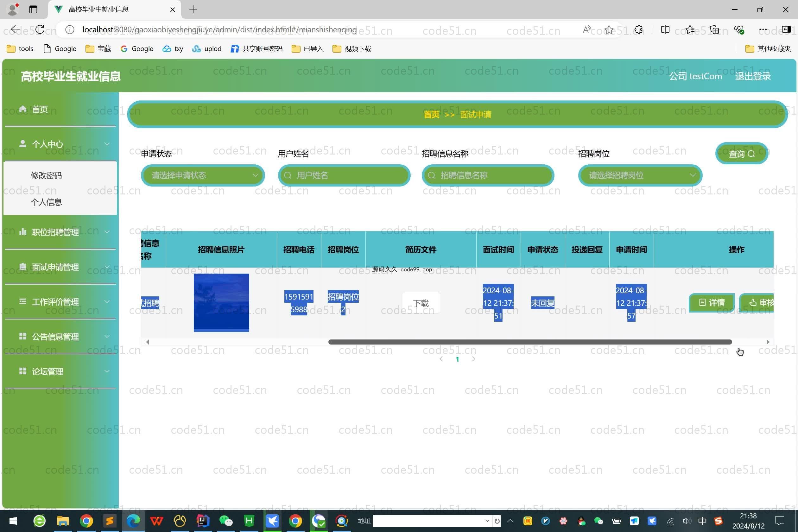Open browser essentials heart icon

[739, 30]
